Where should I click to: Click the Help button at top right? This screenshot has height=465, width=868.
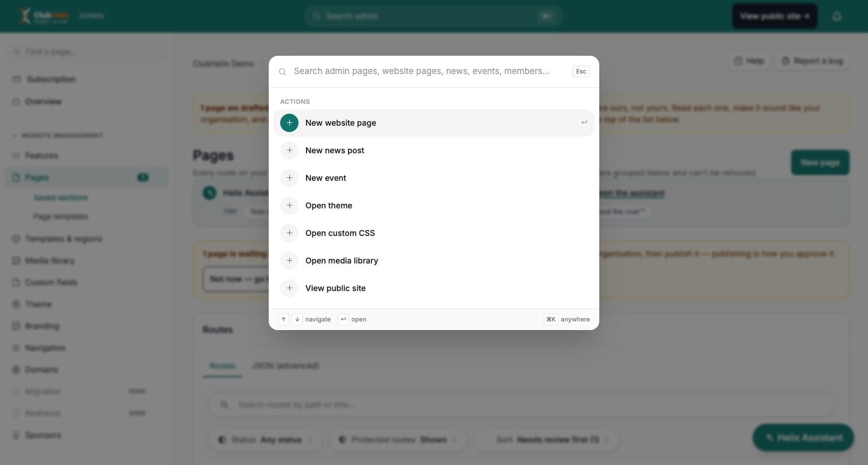point(749,61)
